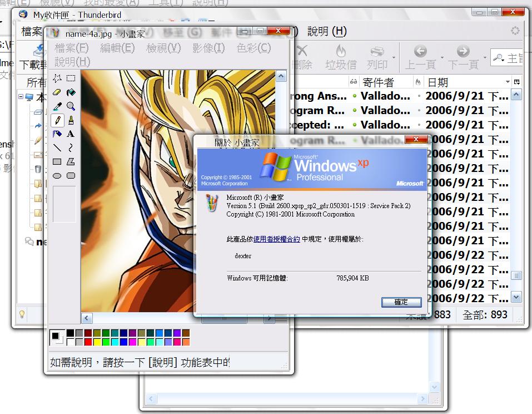Open Thunderbird's 說明 (H) menu
This screenshot has height=414, width=532.
pyautogui.click(x=327, y=32)
